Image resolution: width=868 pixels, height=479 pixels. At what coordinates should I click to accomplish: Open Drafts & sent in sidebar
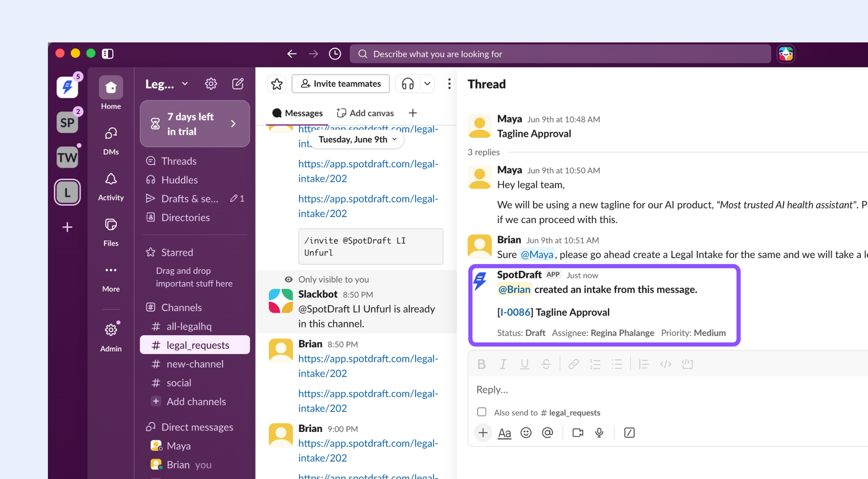pyautogui.click(x=195, y=198)
